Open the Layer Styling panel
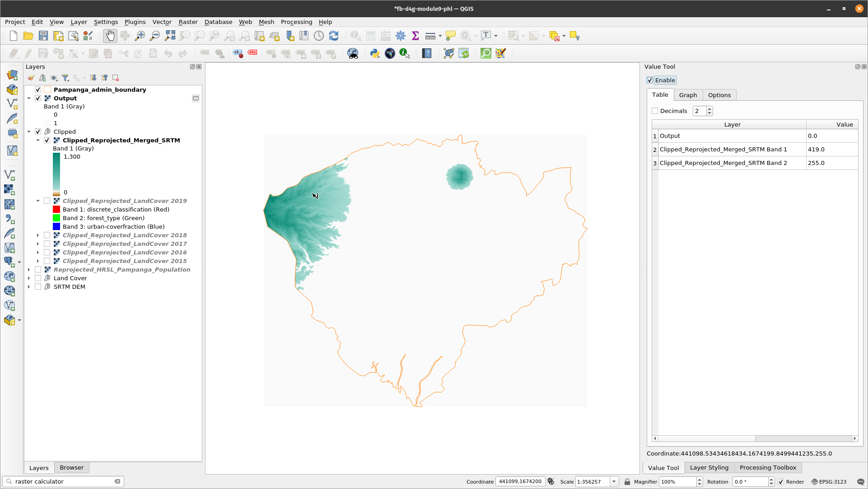Screen dimensions: 868x489 point(709,467)
